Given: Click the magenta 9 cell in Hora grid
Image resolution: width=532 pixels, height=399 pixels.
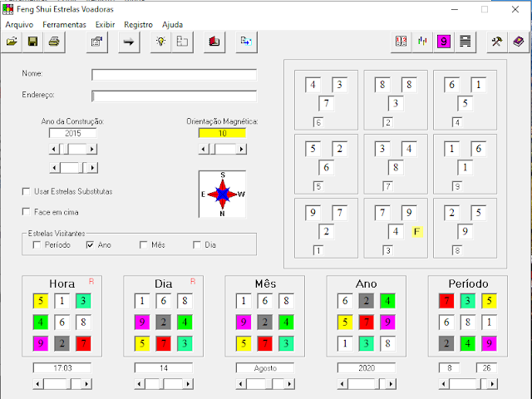Looking at the screenshot, I should pos(41,343).
